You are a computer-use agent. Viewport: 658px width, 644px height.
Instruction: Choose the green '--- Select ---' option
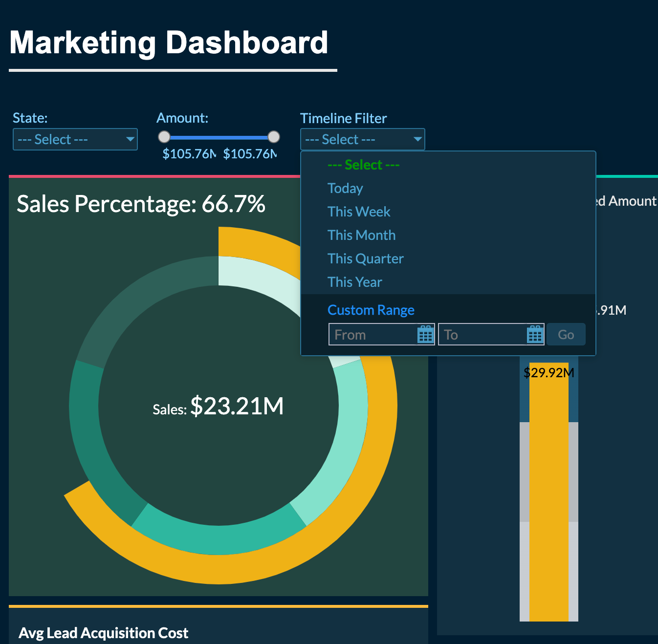(363, 165)
